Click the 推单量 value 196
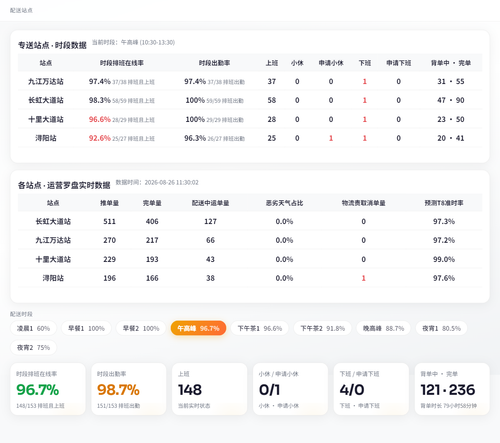The height and width of the screenshot is (443, 500). click(109, 278)
